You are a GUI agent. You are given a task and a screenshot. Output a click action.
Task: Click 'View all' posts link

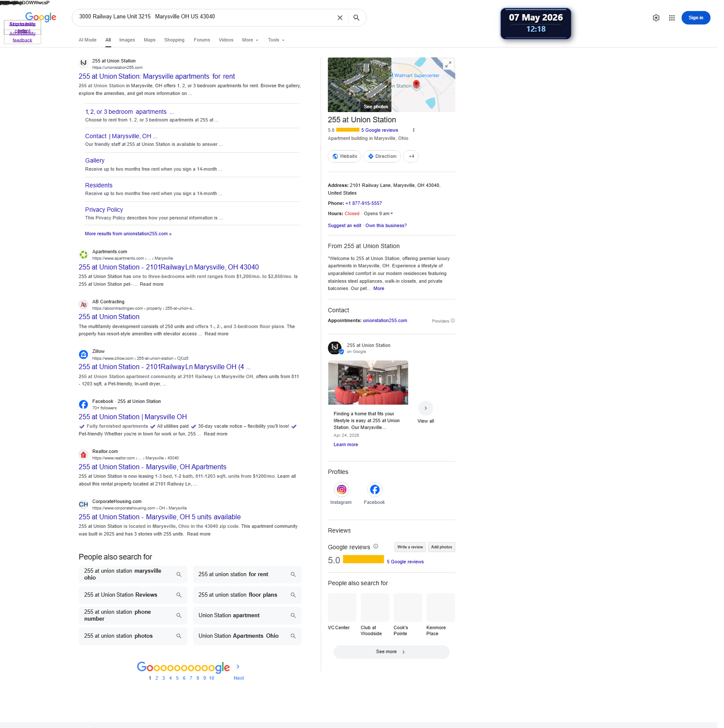(x=426, y=421)
